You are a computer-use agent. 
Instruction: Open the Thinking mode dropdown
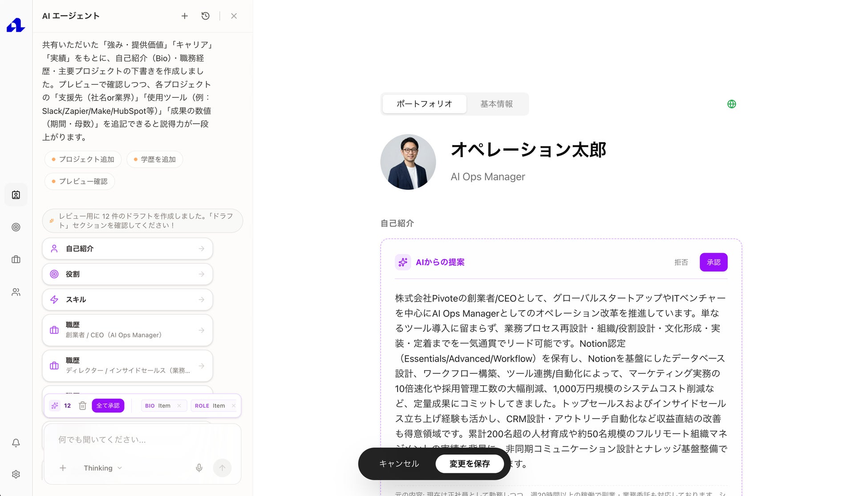[x=102, y=468]
